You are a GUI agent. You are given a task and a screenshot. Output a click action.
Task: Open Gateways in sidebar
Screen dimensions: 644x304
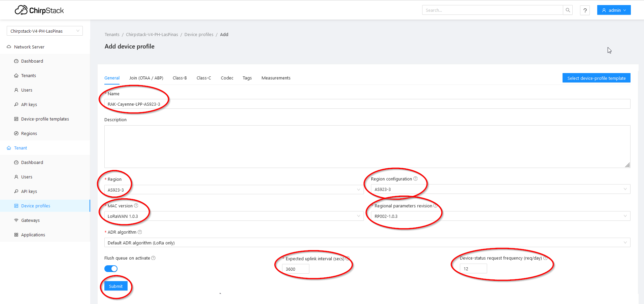(45, 220)
